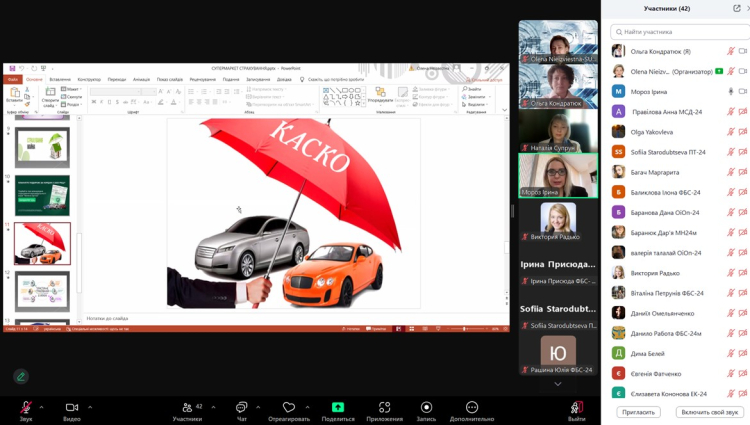The height and width of the screenshot is (425, 750).
Task: Click the green Поделиться share screen icon
Action: (x=338, y=407)
